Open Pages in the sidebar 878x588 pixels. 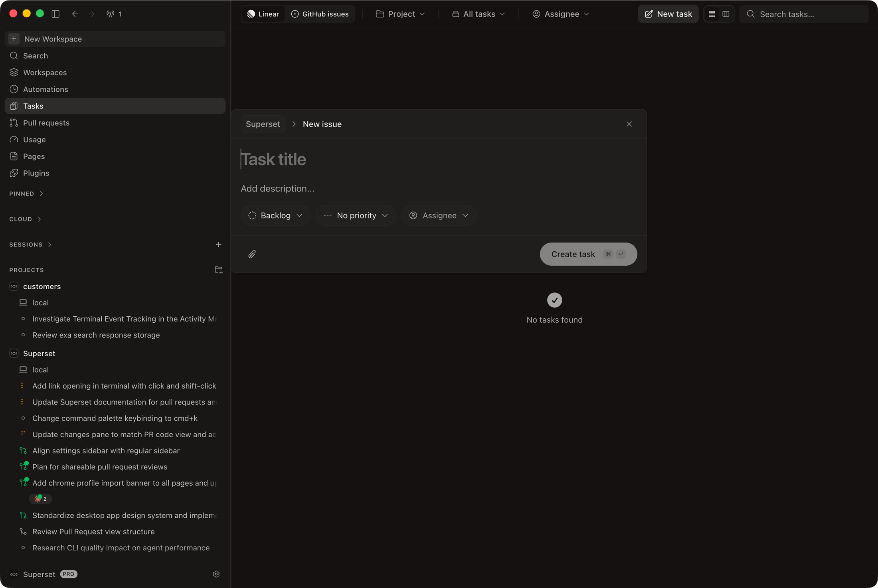pos(115,156)
